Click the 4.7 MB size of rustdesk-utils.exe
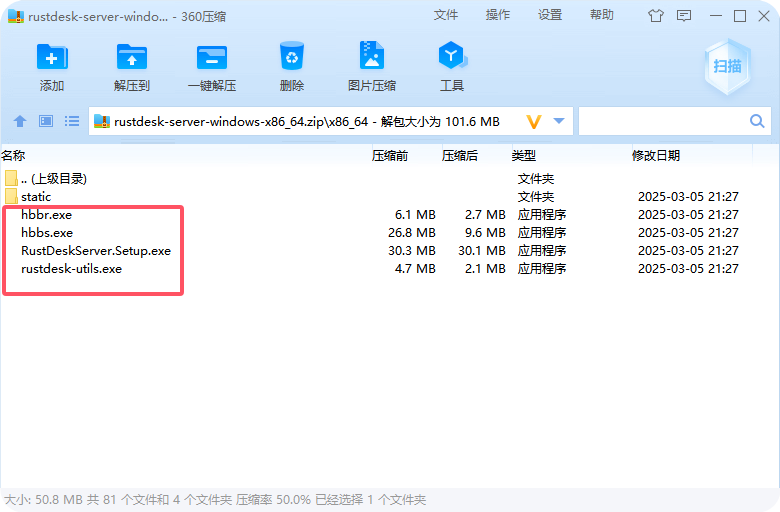 point(415,269)
